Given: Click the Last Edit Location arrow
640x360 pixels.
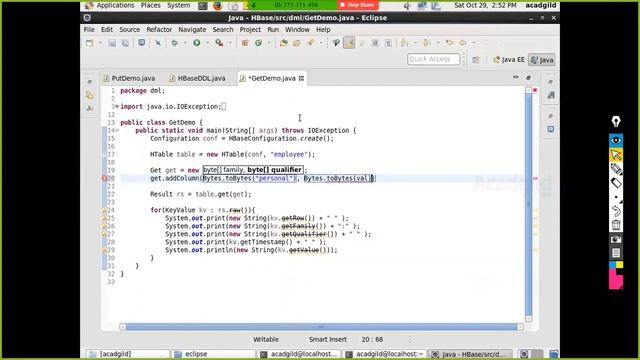Looking at the screenshot, I should click(x=450, y=43).
